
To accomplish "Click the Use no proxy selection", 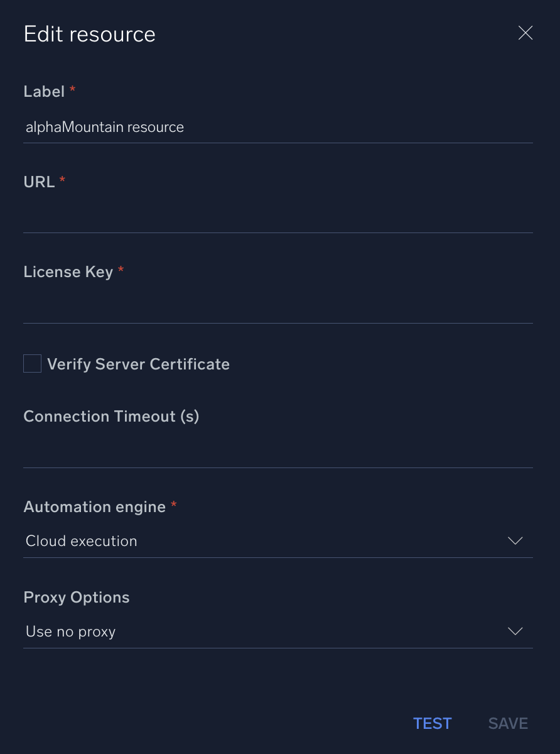I will [x=71, y=631].
